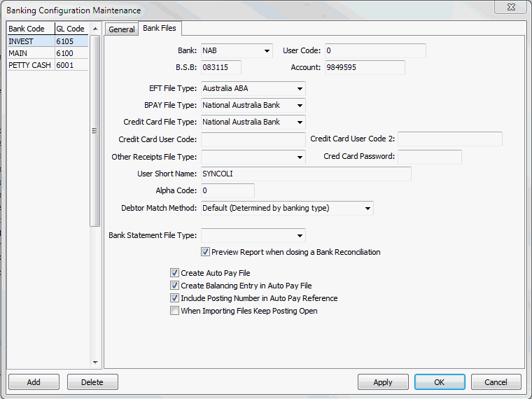The height and width of the screenshot is (399, 532).
Task: Click the Alpha Code input field
Action: [227, 190]
